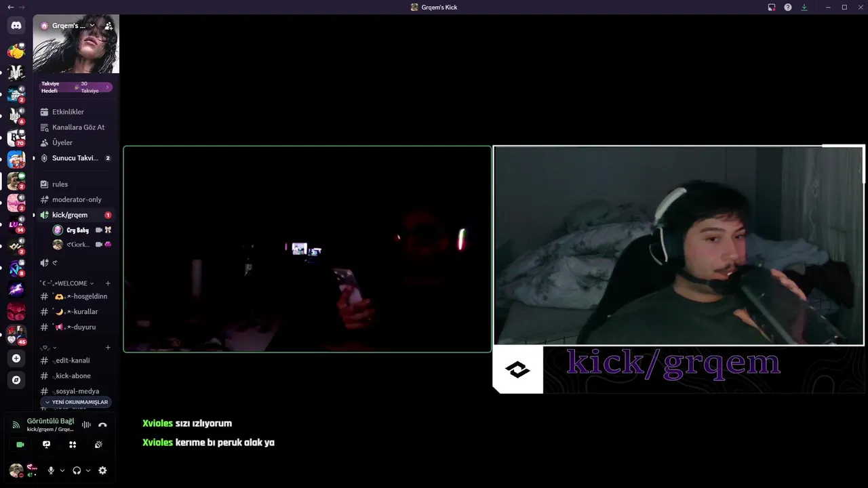Image resolution: width=868 pixels, height=488 pixels.
Task: Open the Üyeler members list
Action: coord(76,143)
